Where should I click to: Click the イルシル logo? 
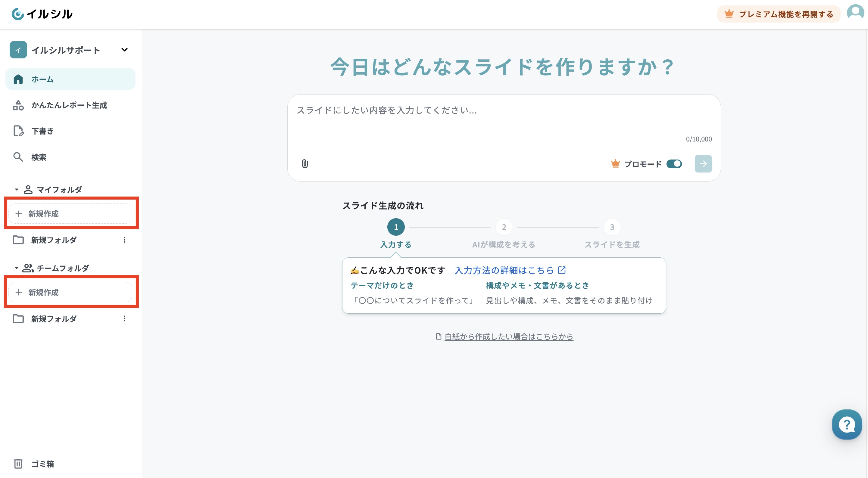click(42, 14)
